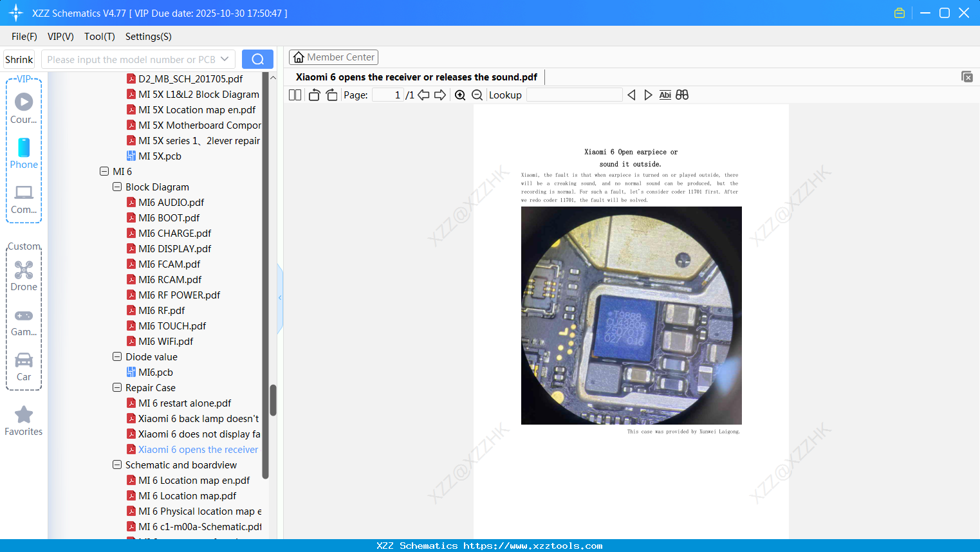Open Favorites from the sidebar
The height and width of the screenshot is (552, 980).
24,421
